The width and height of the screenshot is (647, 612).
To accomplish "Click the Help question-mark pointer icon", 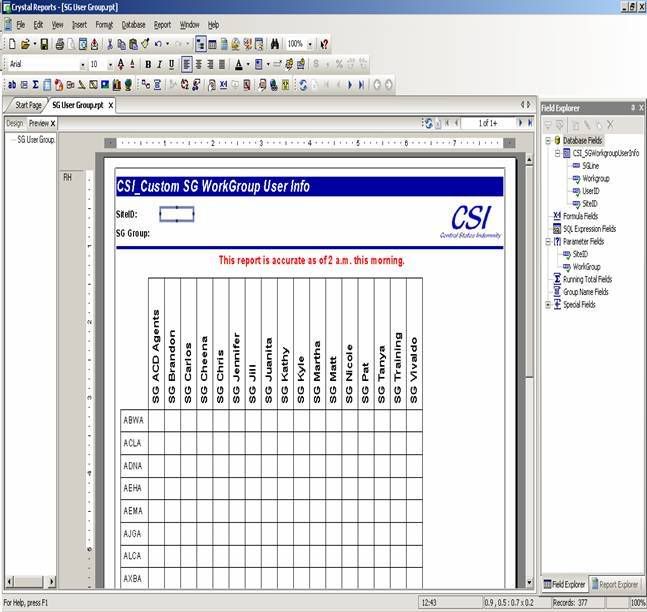I will [324, 44].
